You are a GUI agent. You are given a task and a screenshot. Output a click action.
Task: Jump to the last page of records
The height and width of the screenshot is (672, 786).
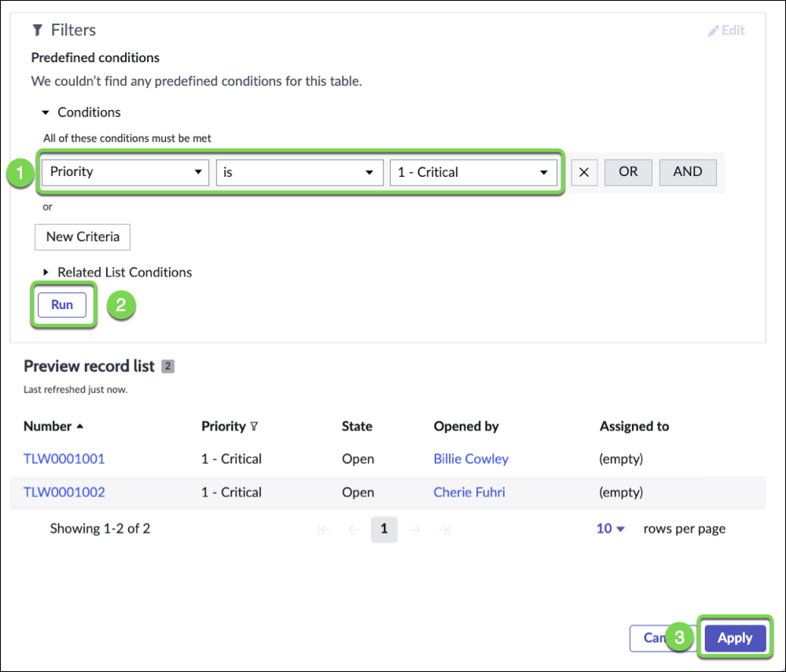coord(444,530)
